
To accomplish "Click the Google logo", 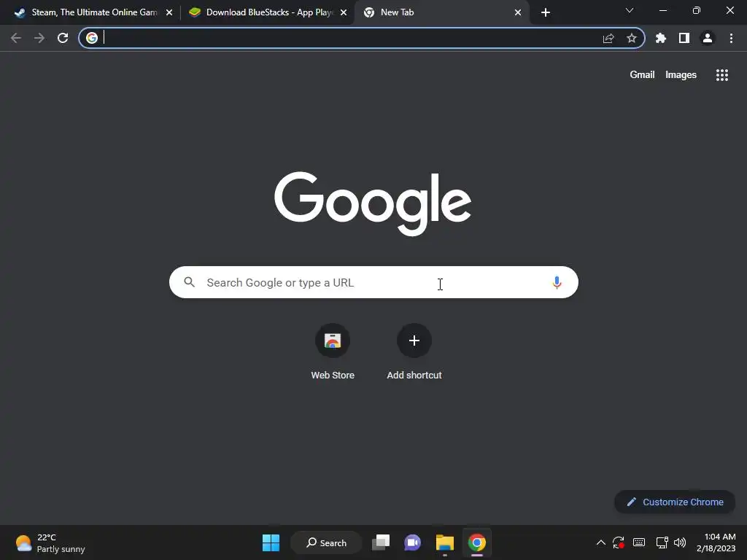I will click(x=373, y=203).
